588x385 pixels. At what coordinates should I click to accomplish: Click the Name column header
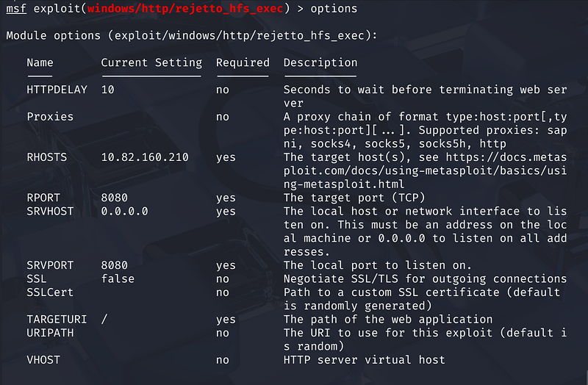tap(40, 62)
